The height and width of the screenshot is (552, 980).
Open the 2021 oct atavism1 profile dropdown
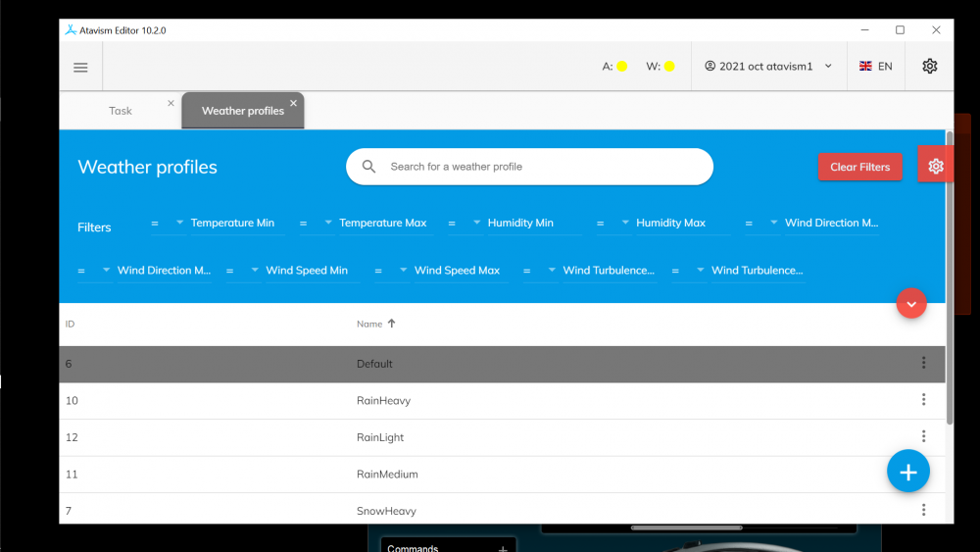click(768, 67)
